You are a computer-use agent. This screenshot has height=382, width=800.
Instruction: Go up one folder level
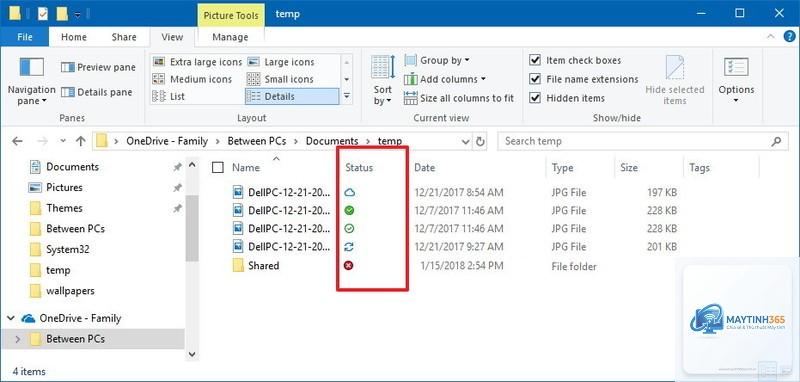click(81, 141)
